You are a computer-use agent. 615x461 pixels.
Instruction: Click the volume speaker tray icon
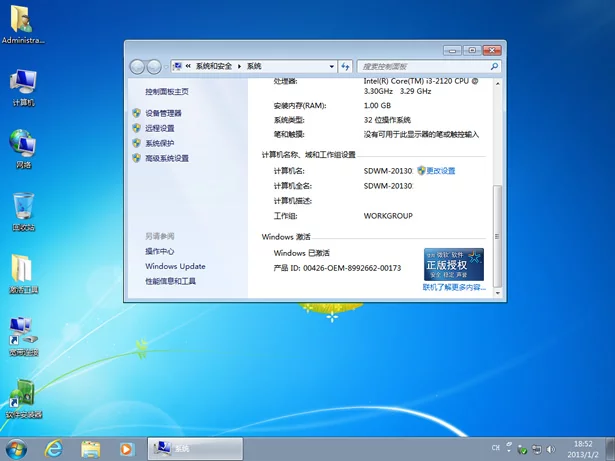point(551,449)
